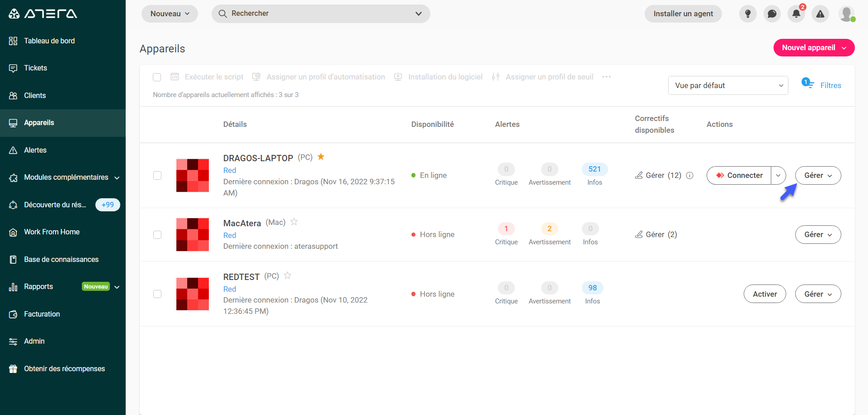This screenshot has height=415, width=868.
Task: Open the more actions ellipsis
Action: click(x=606, y=77)
